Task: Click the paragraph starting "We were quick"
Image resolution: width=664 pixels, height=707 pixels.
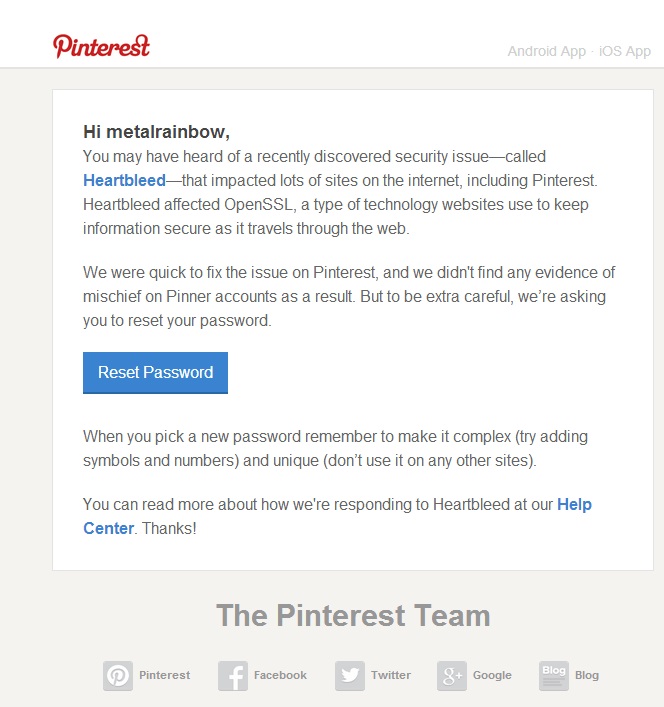Action: click(x=348, y=297)
